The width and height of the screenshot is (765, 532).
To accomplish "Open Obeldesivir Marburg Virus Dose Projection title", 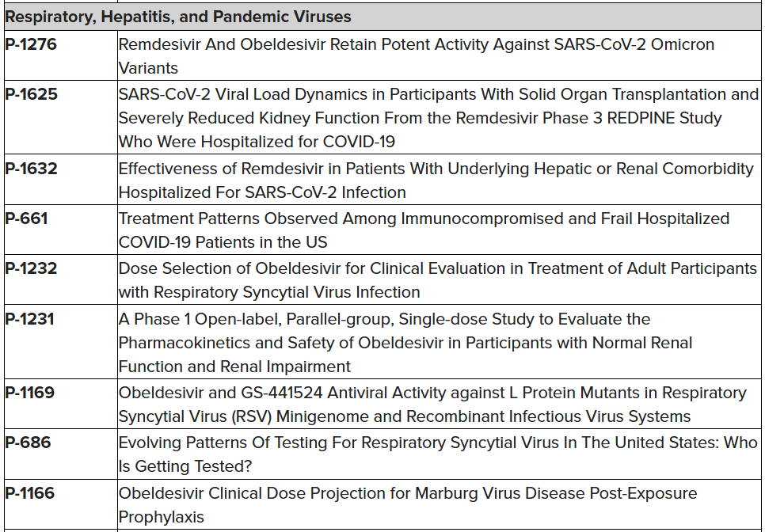I will coord(408,505).
